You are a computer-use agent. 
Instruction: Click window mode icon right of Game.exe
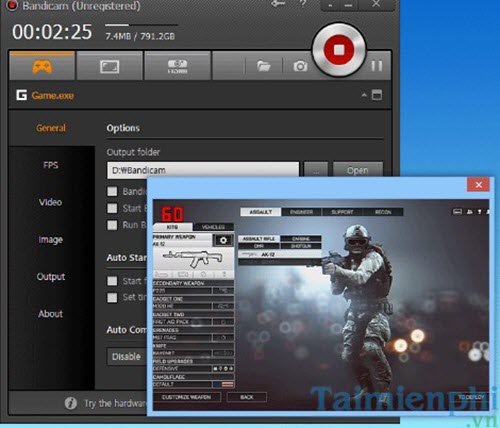(x=377, y=95)
